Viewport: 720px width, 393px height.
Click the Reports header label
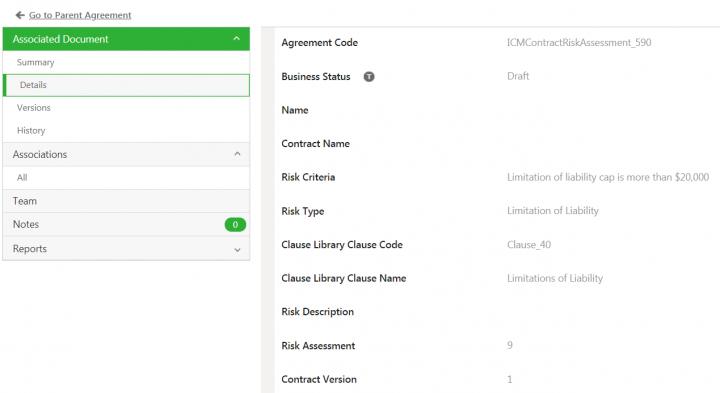click(x=30, y=248)
